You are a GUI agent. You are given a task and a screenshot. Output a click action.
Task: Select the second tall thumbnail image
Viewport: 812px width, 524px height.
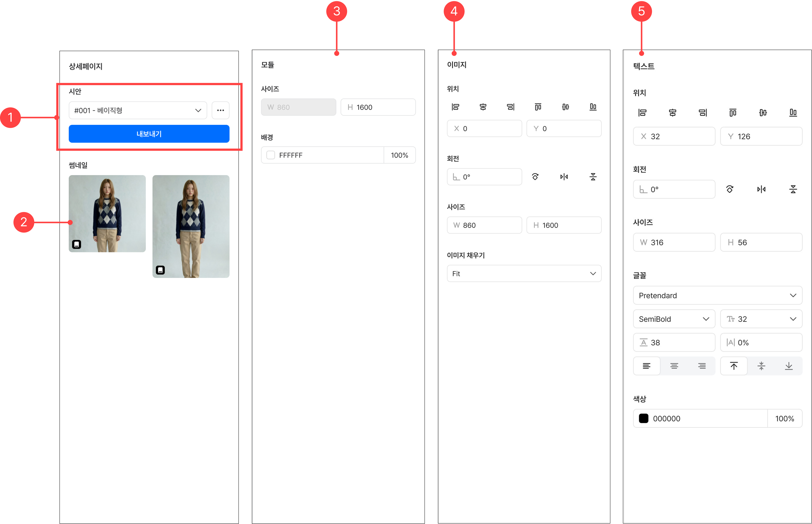[191, 227]
